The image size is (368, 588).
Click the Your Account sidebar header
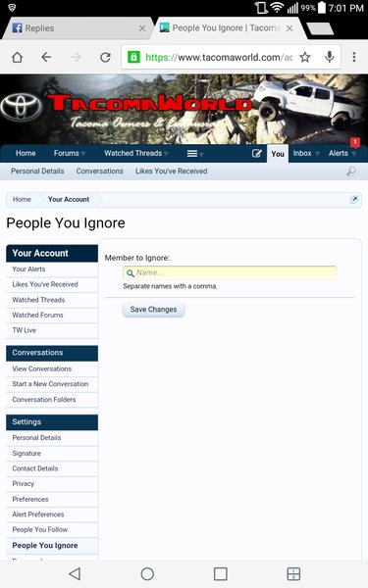52,253
